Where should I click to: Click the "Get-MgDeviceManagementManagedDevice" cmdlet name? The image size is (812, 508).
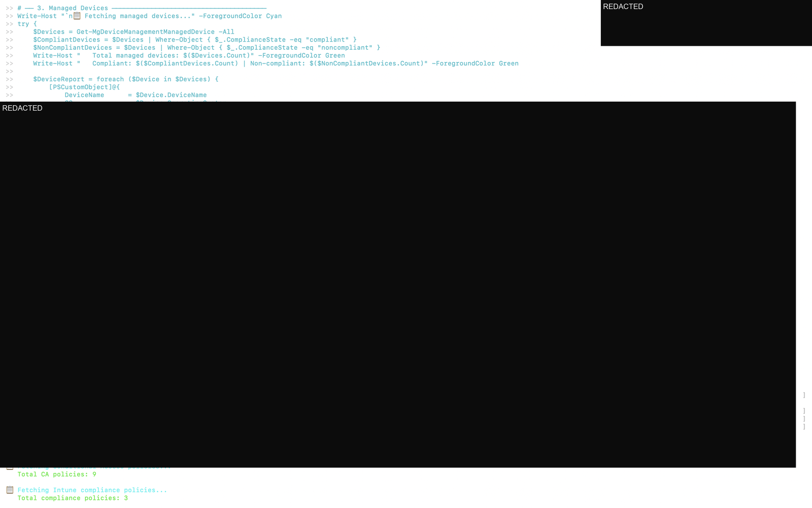(146, 32)
